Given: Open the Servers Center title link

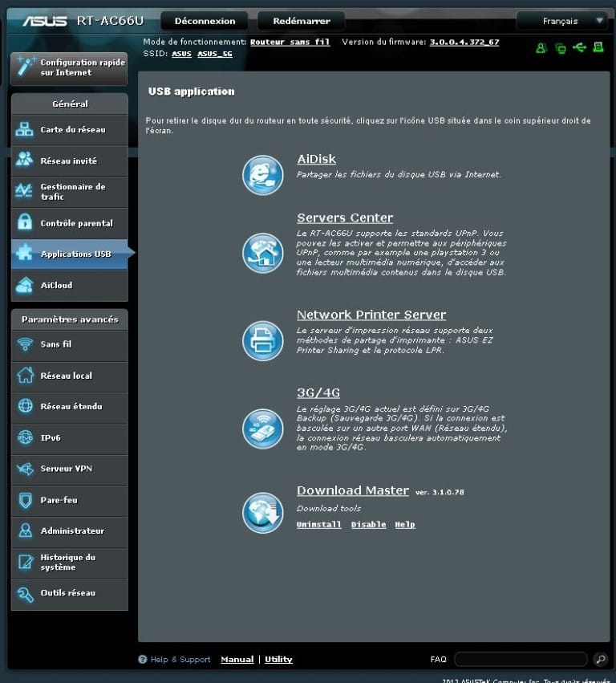Looking at the screenshot, I should [x=345, y=218].
